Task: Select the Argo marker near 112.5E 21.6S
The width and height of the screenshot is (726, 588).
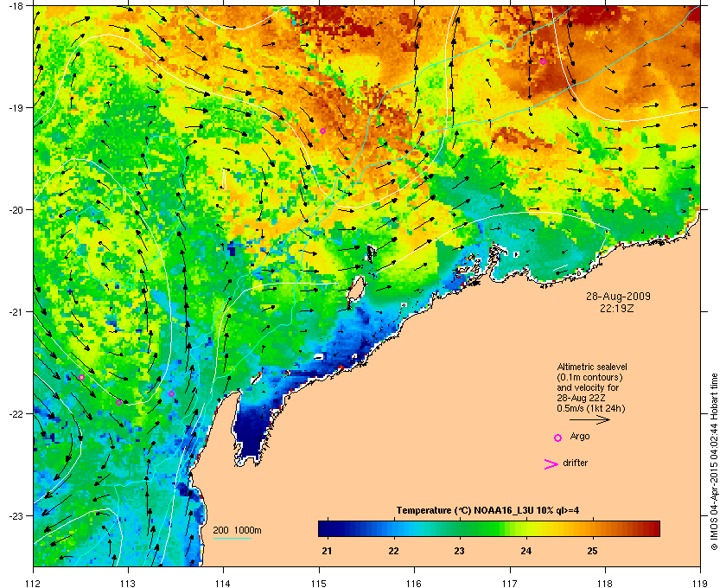Action: click(81, 378)
